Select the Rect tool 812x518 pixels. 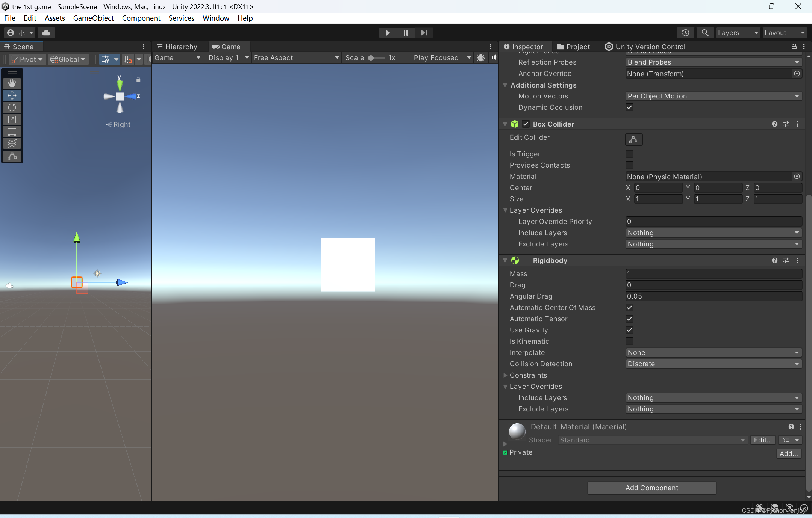[12, 131]
